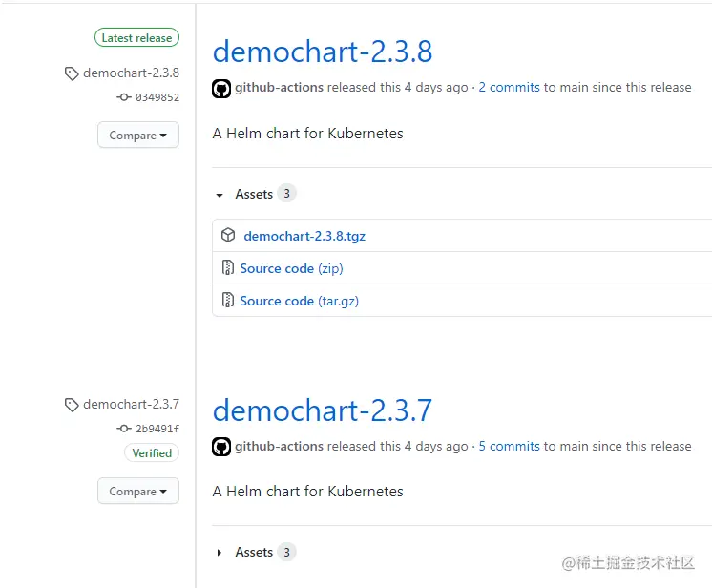This screenshot has height=588, width=712.
Task: Click the commit icon next to 0349852
Action: [x=123, y=97]
